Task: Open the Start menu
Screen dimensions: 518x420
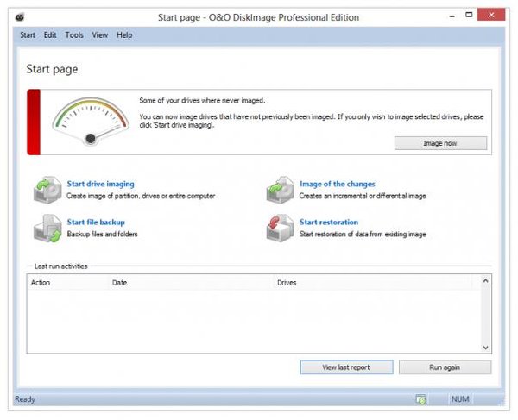Action: pyautogui.click(x=27, y=35)
